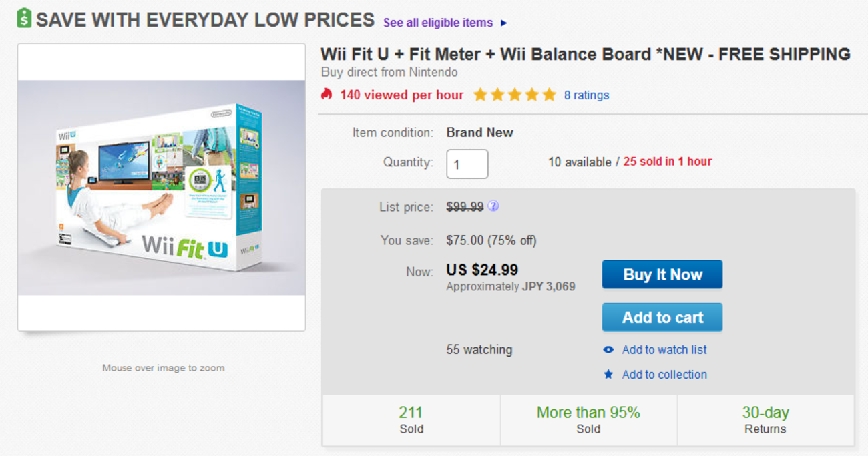Viewport: 868px width, 456px height.
Task: Click the More than 95% Sold statistic
Action: (x=588, y=420)
